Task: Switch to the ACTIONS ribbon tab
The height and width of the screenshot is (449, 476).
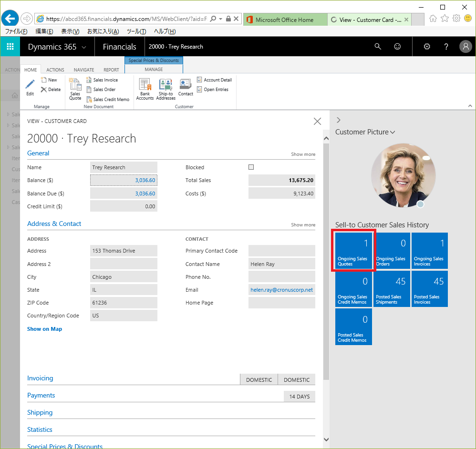Action: coord(55,70)
